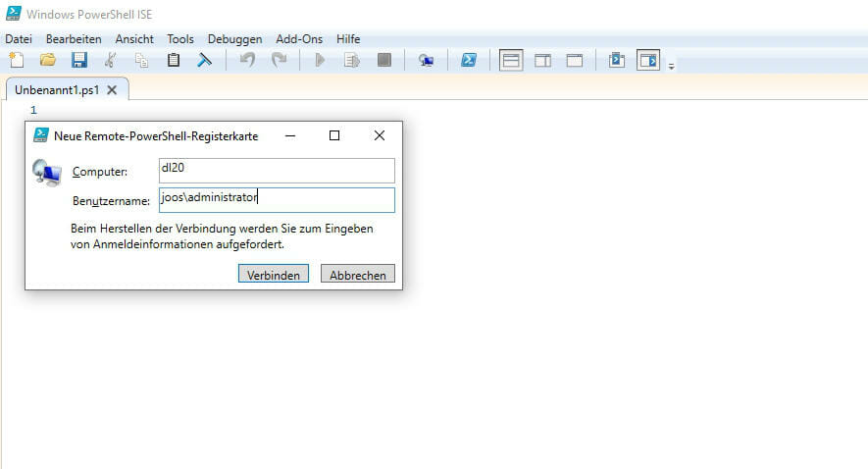This screenshot has width=868, height=469.
Task: Click the 'Computer:' label
Action: coord(100,172)
